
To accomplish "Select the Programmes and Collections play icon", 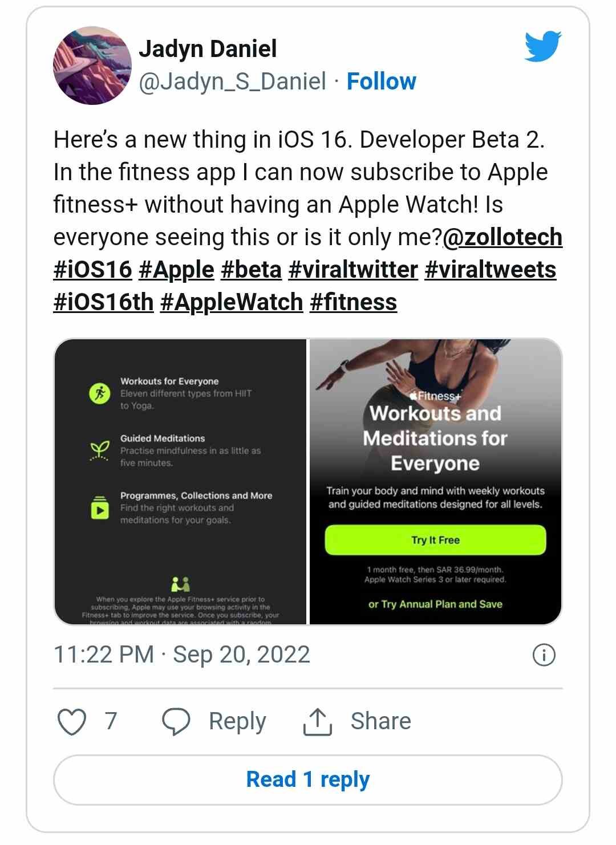I will 100,508.
